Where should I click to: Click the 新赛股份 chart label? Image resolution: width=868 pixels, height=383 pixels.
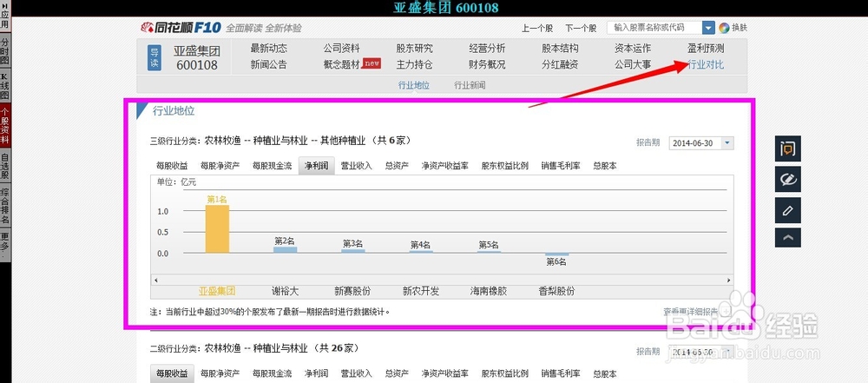pos(352,291)
